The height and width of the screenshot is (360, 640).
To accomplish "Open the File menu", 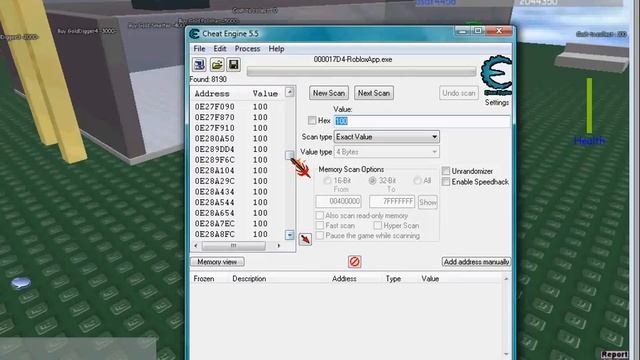I will pos(199,49).
